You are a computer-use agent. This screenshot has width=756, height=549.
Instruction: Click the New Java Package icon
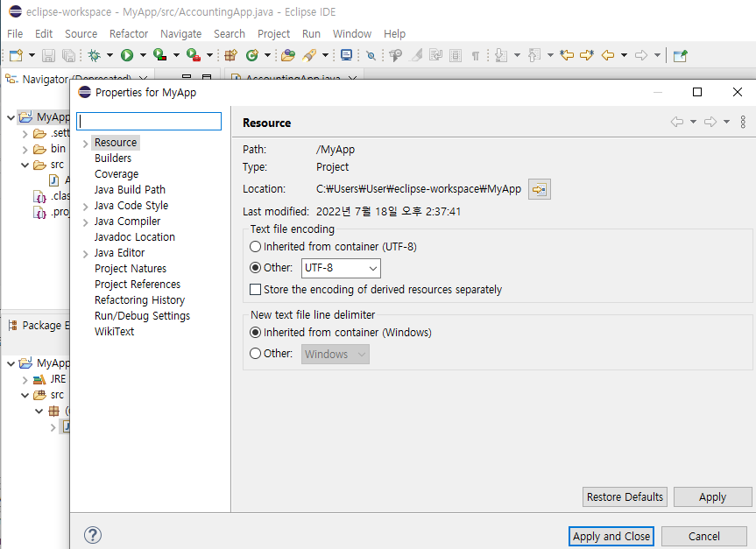(x=231, y=55)
